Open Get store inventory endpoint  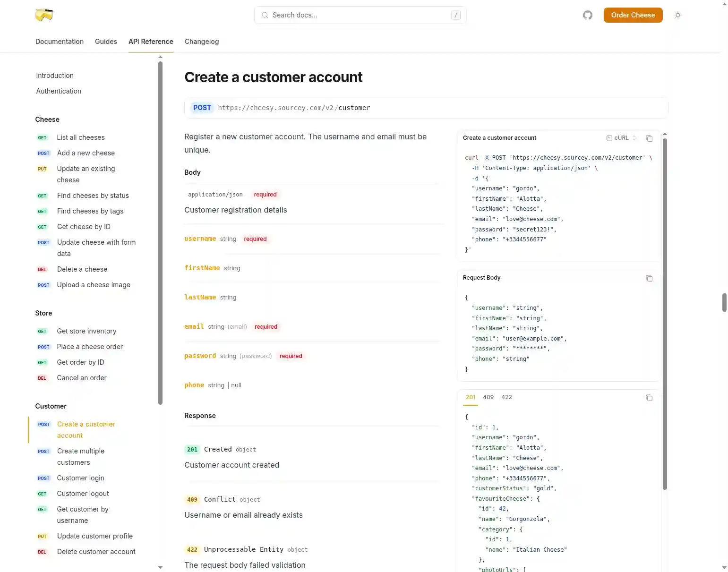tap(86, 331)
